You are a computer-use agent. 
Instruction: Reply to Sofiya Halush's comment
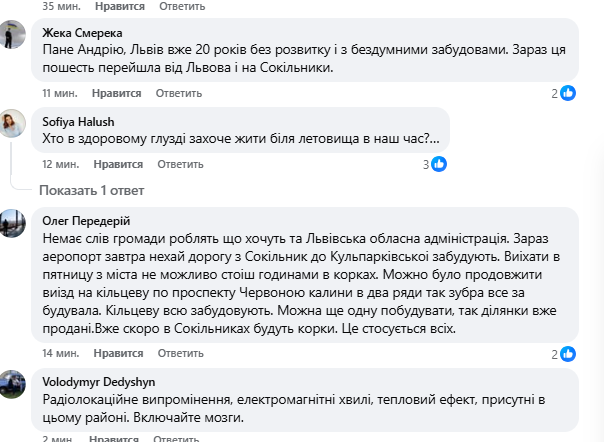tap(179, 164)
